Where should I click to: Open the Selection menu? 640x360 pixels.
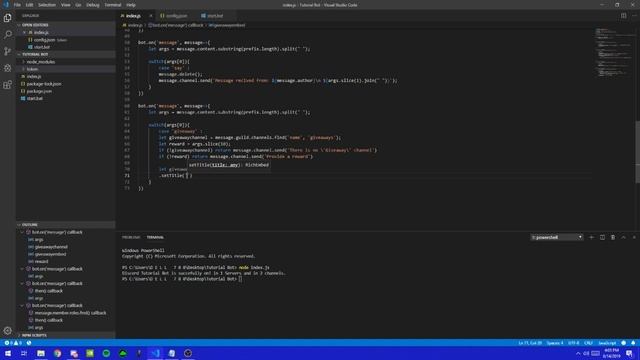click(x=47, y=5)
